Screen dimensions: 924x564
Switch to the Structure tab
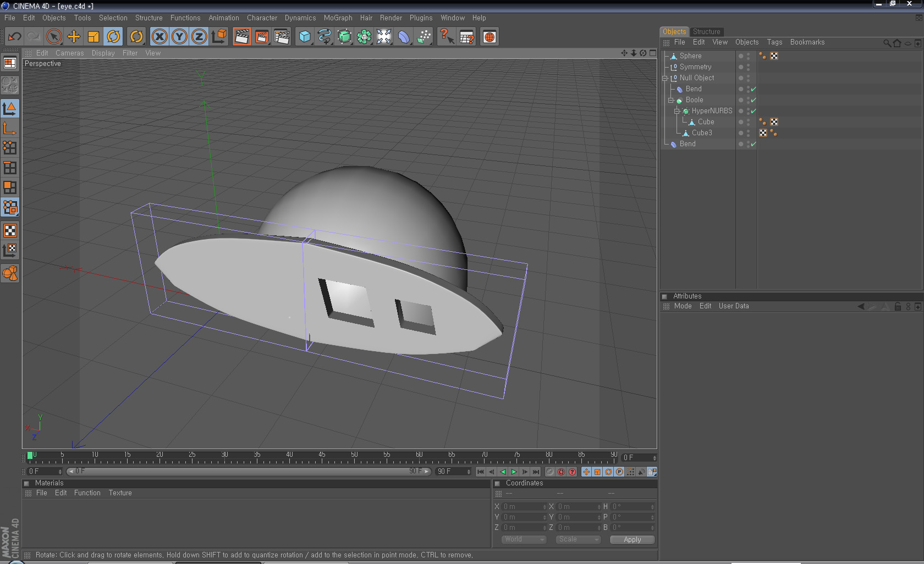point(706,32)
